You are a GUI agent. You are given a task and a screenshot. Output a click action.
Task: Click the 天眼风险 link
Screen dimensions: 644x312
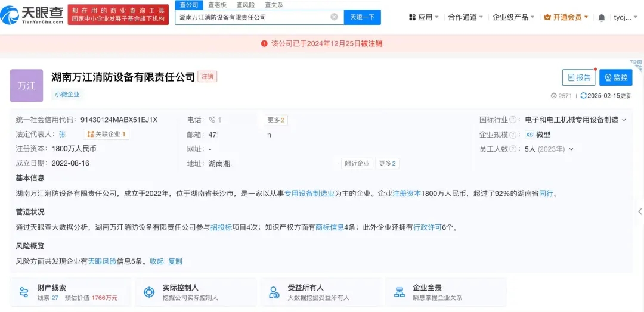tap(103, 261)
